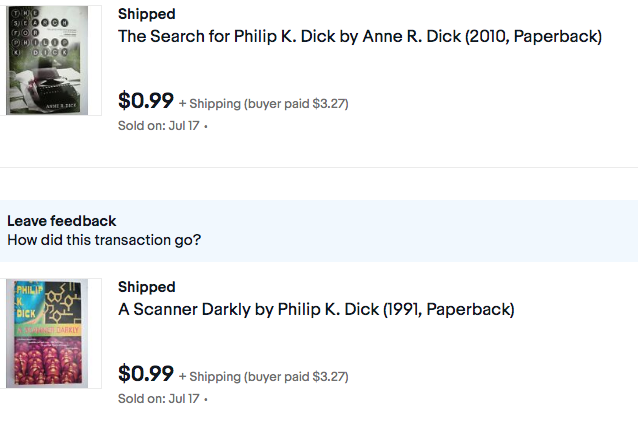Click How did this transaction go prompt
The height and width of the screenshot is (434, 638).
[x=104, y=240]
